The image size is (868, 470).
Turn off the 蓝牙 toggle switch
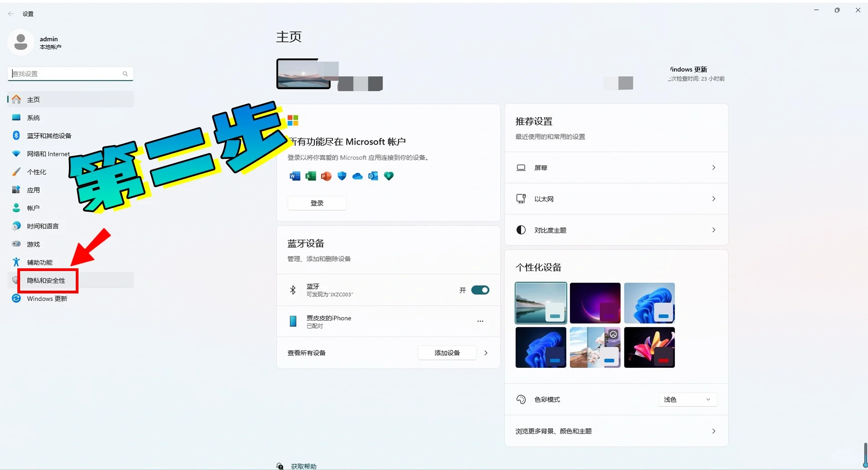click(481, 290)
